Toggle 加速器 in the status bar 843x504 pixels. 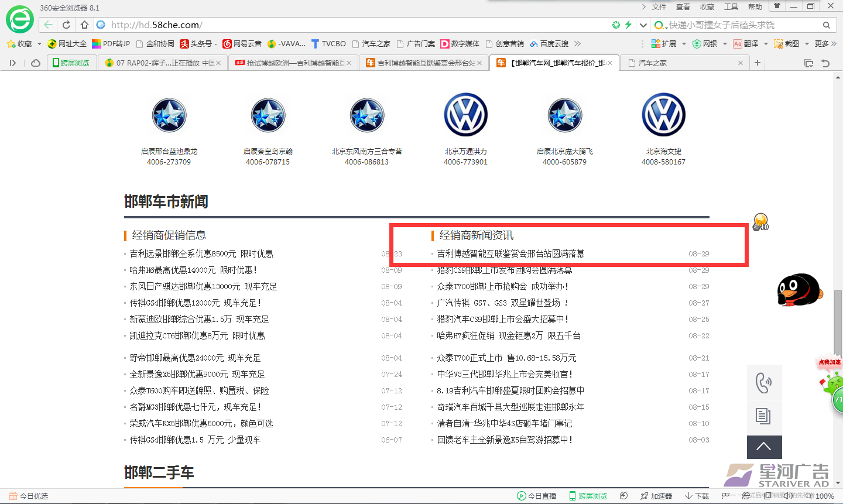[x=656, y=496]
